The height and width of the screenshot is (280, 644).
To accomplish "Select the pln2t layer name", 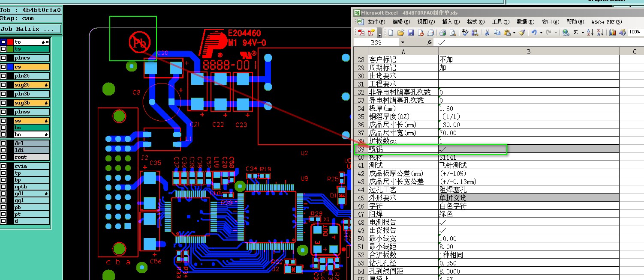I will click(x=31, y=76).
